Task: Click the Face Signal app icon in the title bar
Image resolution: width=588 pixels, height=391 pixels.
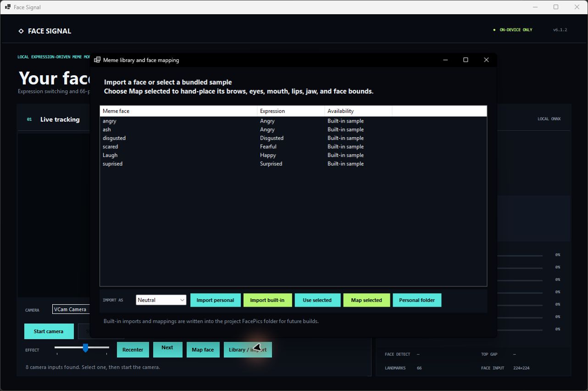Action: point(8,7)
